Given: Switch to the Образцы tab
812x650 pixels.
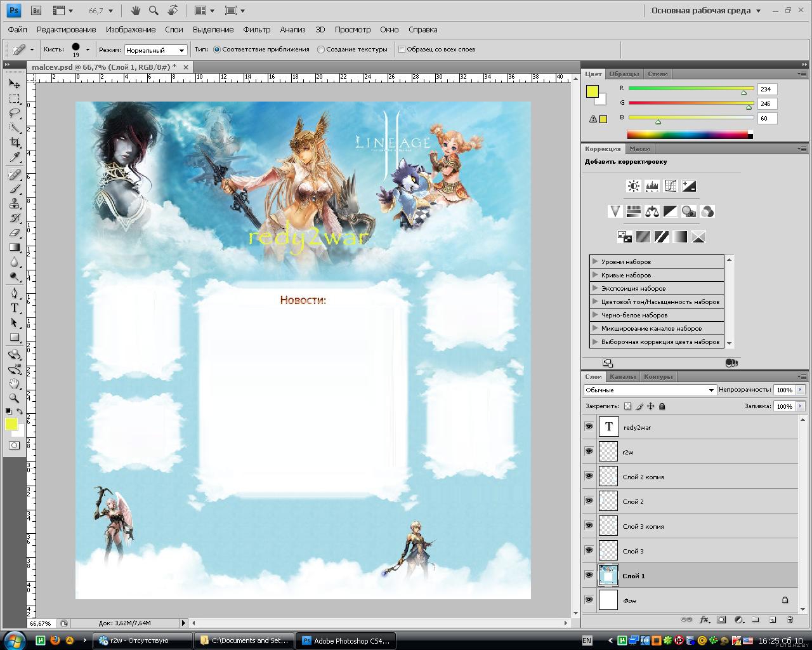Looking at the screenshot, I should 624,74.
